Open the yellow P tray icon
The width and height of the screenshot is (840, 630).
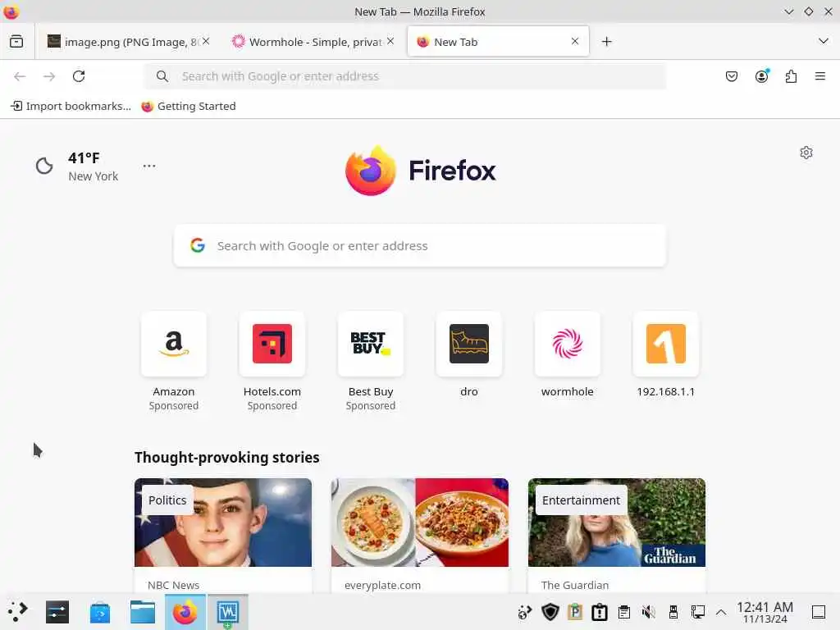point(575,612)
